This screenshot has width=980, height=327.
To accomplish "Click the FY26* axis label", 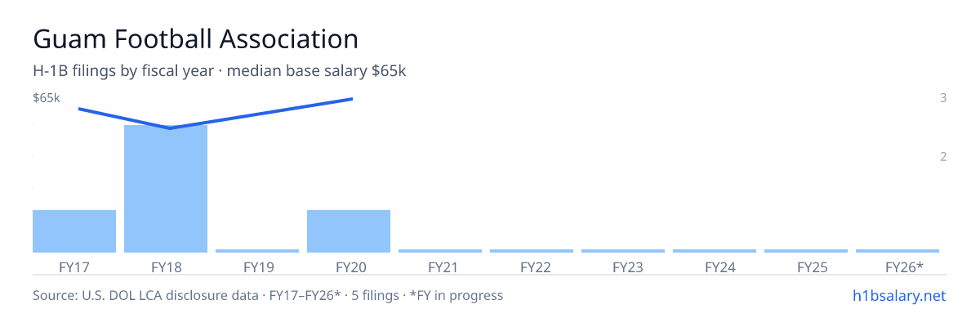I will pyautogui.click(x=904, y=267).
